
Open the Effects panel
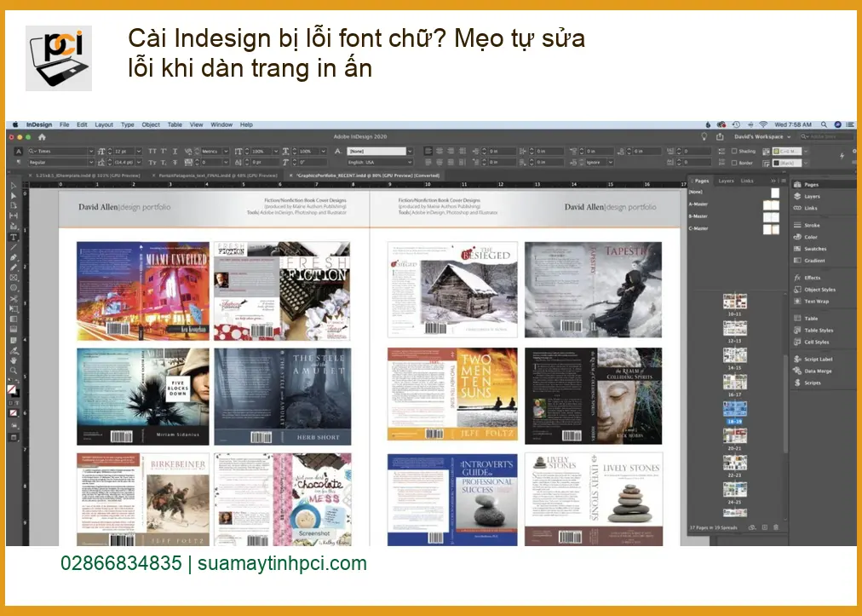click(807, 278)
